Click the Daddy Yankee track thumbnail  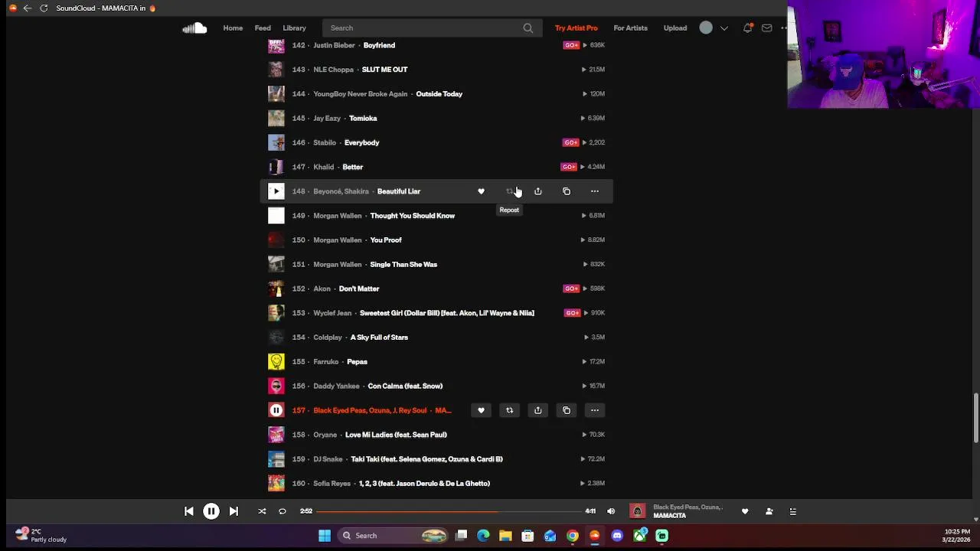click(x=276, y=386)
